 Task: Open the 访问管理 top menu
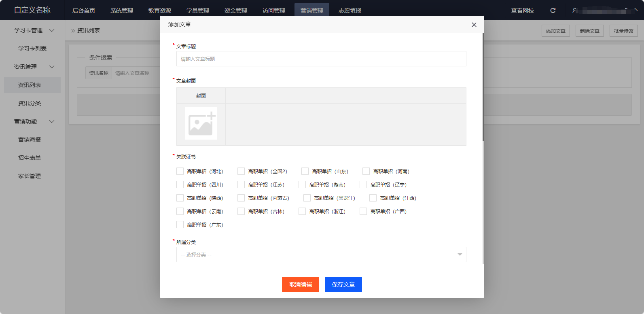point(274,11)
